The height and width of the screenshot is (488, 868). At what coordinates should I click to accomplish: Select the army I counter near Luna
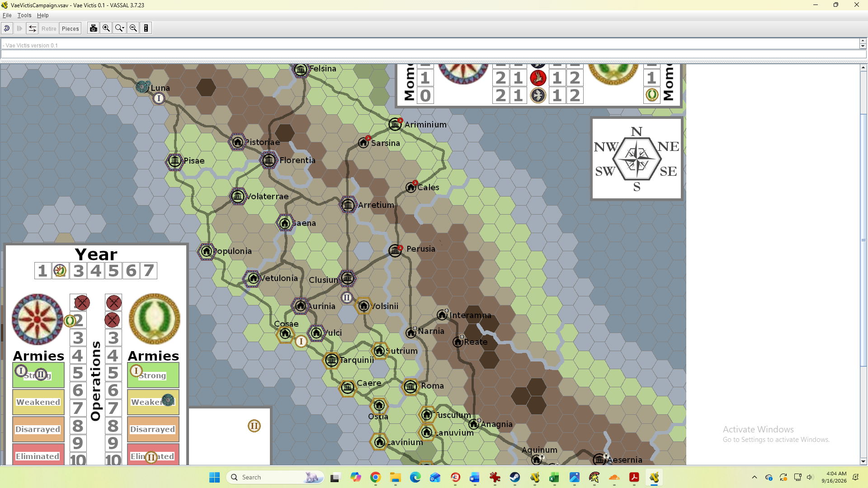click(159, 98)
